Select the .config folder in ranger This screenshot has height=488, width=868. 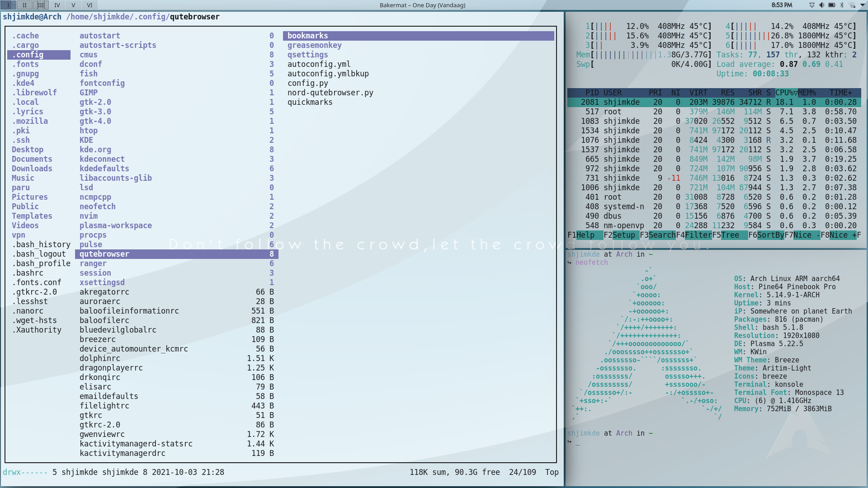(39, 55)
